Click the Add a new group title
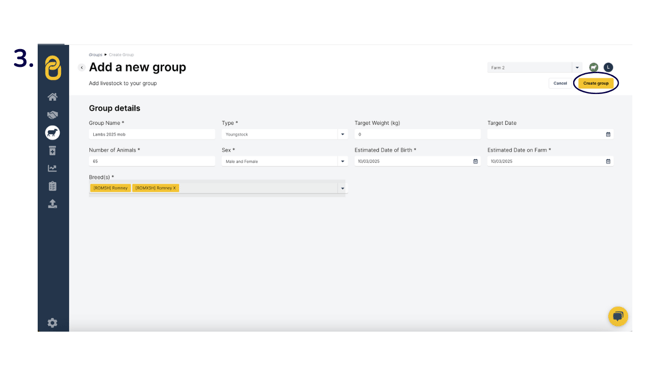This screenshot has width=670, height=376. 138,67
